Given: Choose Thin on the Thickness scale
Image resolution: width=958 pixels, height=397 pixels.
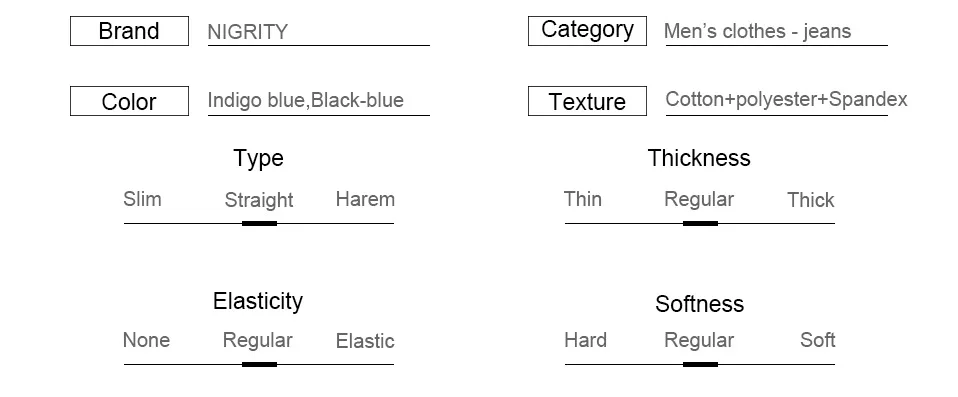Looking at the screenshot, I should pos(583,199).
